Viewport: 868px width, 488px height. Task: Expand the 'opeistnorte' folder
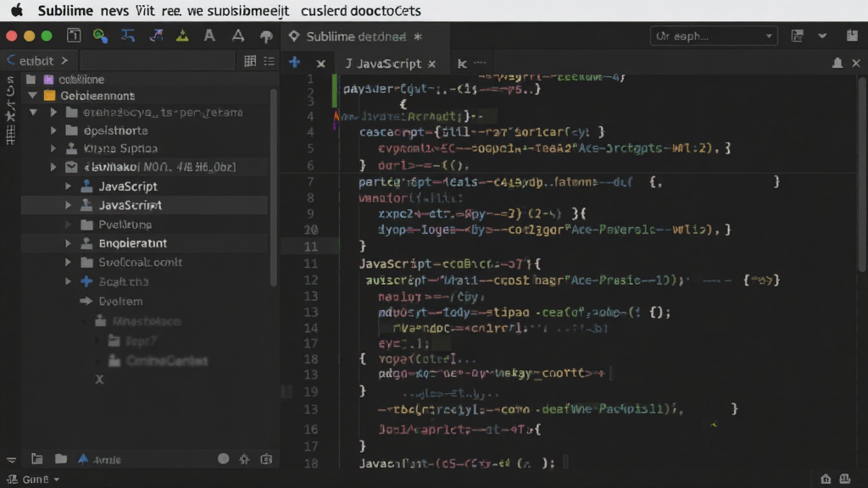point(53,130)
